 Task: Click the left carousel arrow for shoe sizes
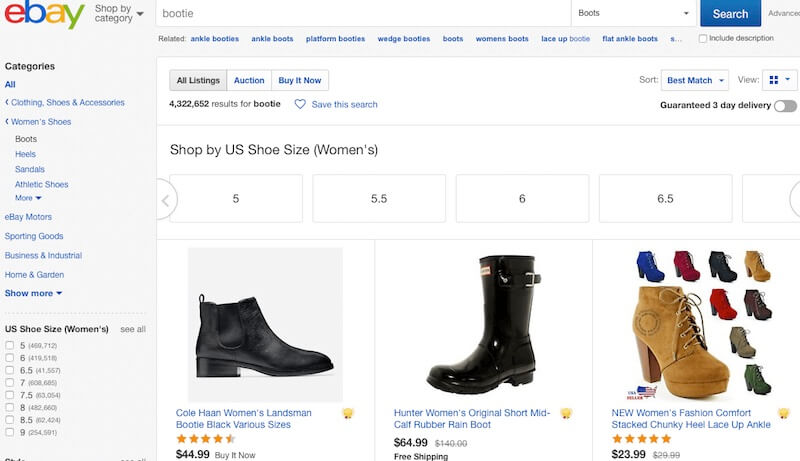pyautogui.click(x=165, y=199)
